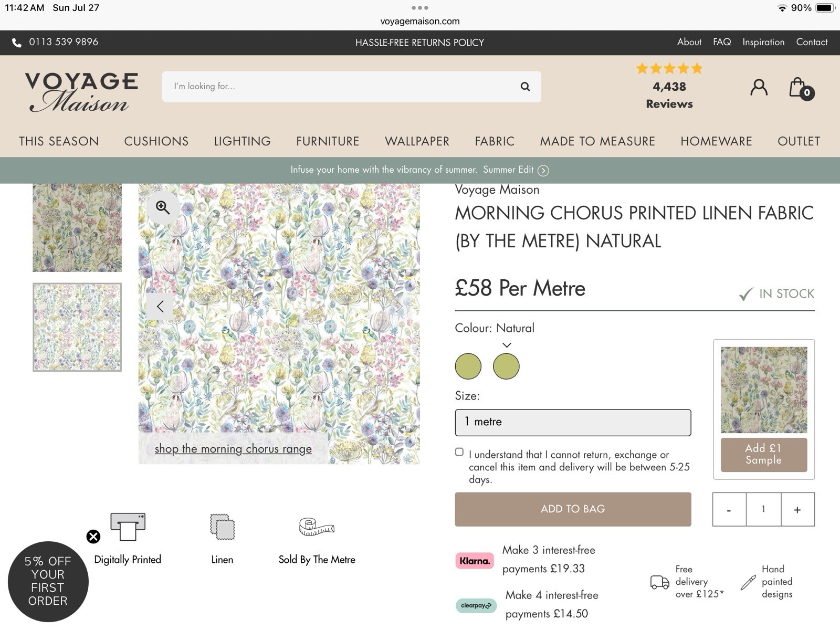Click the I'm looking for search field
Screen dimensions: 840x630
[x=351, y=87]
